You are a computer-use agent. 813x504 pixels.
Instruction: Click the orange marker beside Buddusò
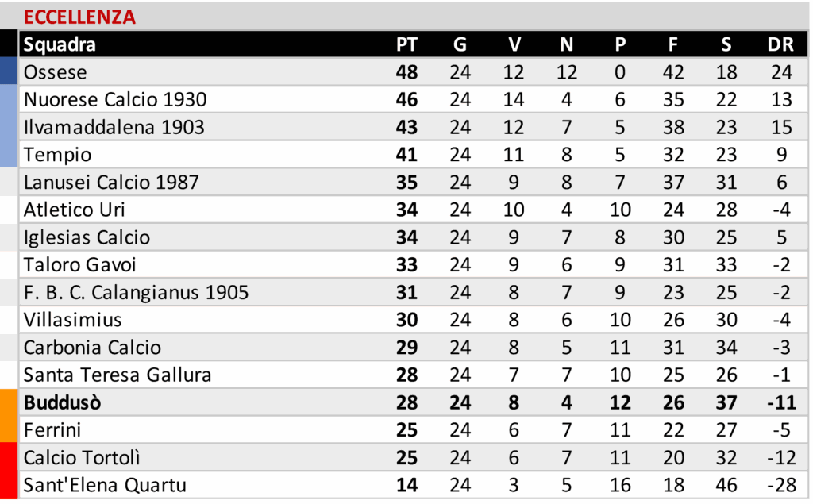click(x=9, y=415)
